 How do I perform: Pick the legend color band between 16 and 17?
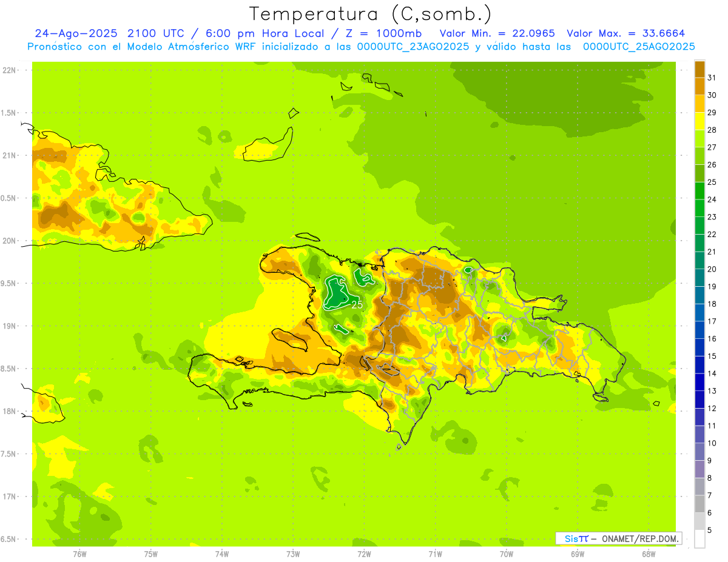click(x=699, y=330)
